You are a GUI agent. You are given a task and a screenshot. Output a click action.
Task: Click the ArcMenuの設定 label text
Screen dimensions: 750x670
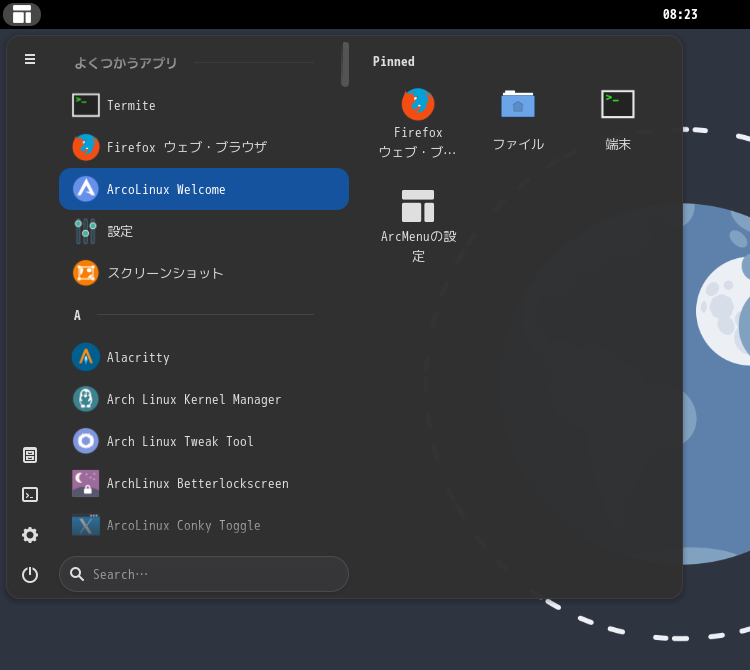tap(419, 246)
